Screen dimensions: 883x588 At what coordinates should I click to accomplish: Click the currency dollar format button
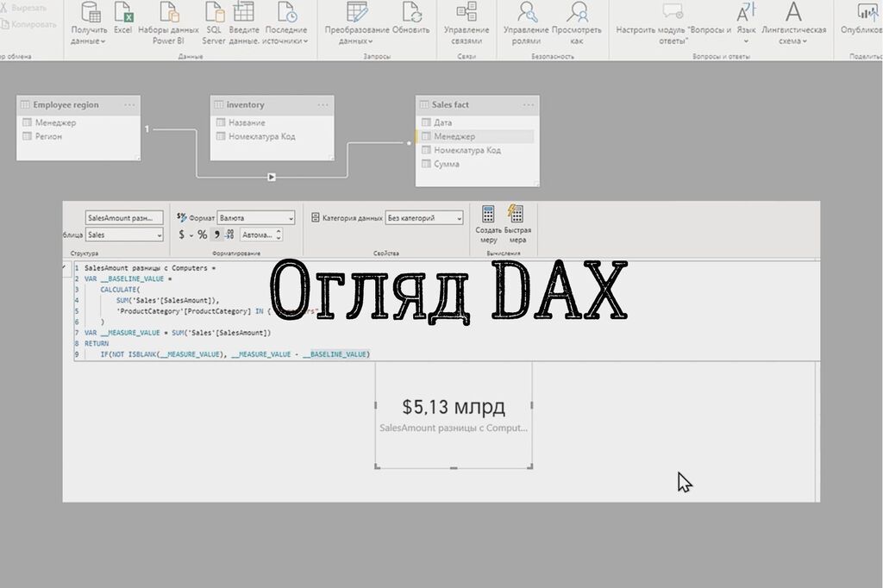pos(182,235)
